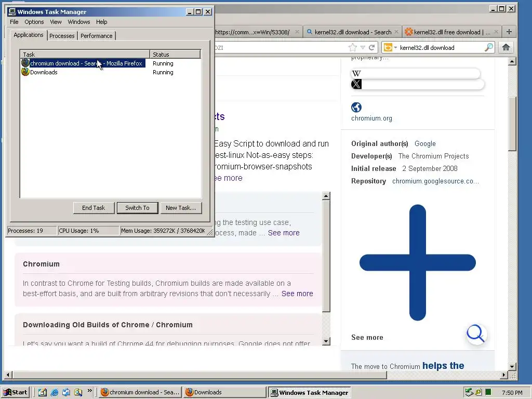Click the up arrow of the inner results scrollbar
The image size is (532, 399).
click(326, 196)
